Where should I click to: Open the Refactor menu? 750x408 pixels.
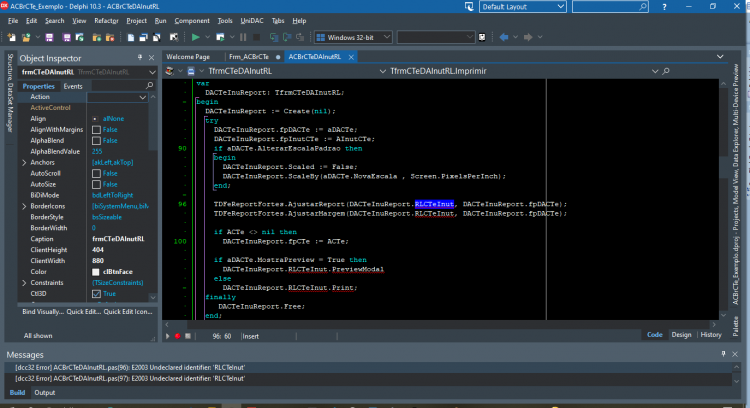tap(106, 21)
